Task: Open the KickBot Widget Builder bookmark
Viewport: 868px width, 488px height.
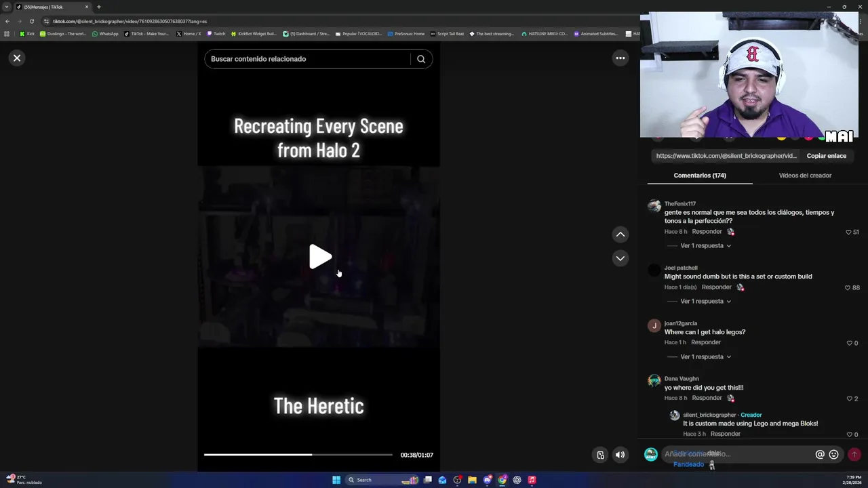Action: pos(254,34)
